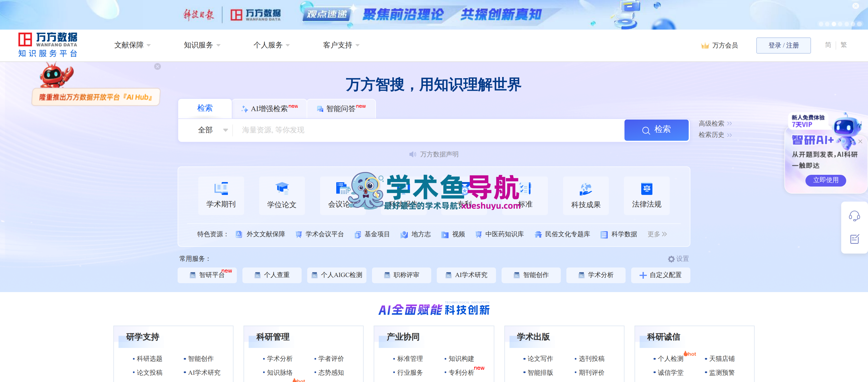The image size is (868, 382).
Task: Open the 智研平台 service
Action: (x=207, y=275)
